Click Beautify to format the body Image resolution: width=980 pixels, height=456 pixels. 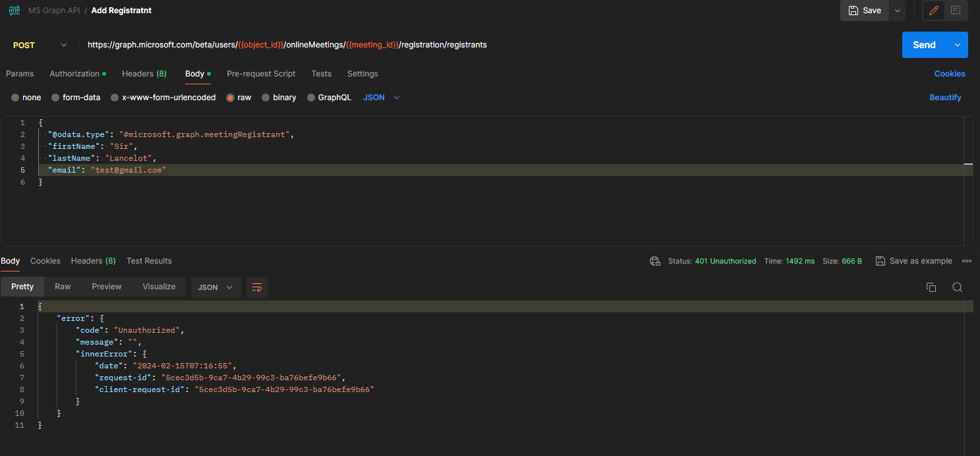[x=945, y=97]
